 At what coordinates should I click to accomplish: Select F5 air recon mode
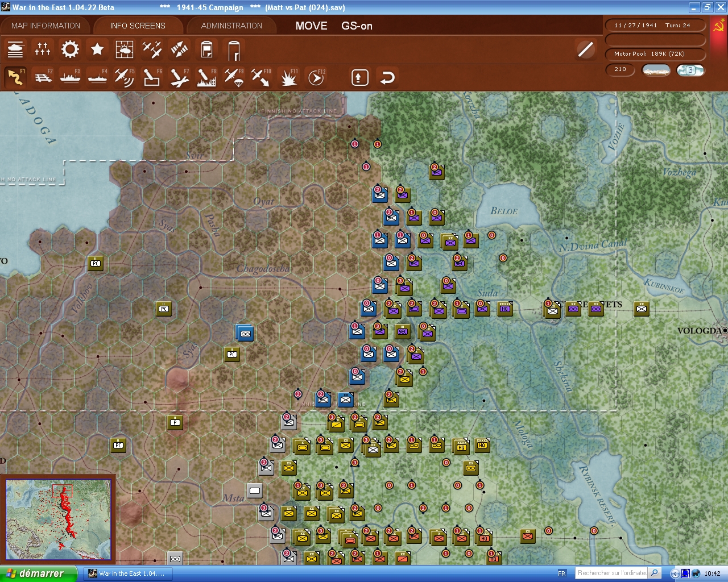(x=125, y=77)
